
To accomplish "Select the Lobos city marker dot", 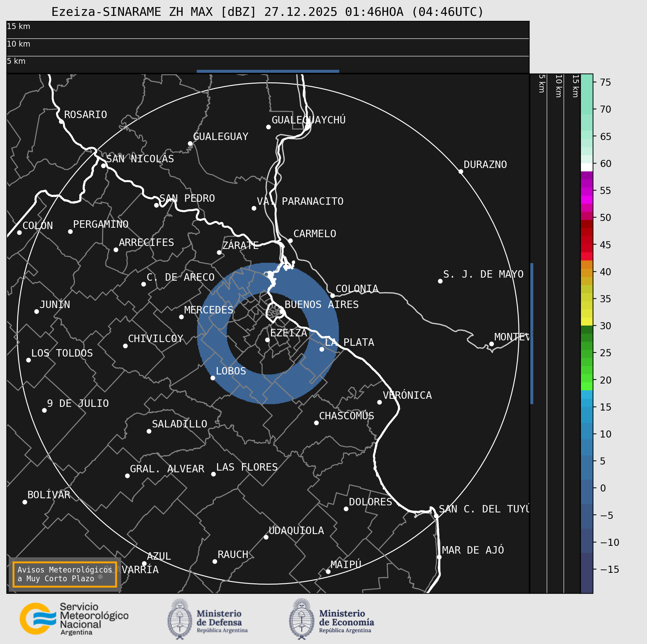I will [x=213, y=378].
